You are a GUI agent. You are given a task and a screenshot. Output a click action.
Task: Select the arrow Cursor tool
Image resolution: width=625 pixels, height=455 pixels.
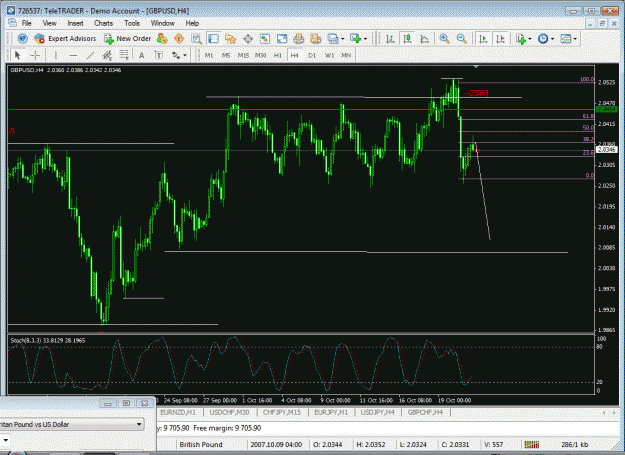[17, 55]
